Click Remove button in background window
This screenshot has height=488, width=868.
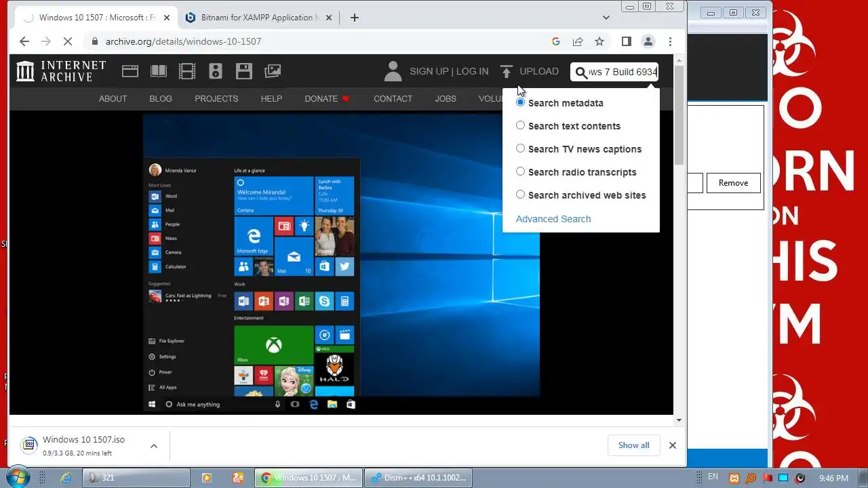733,183
